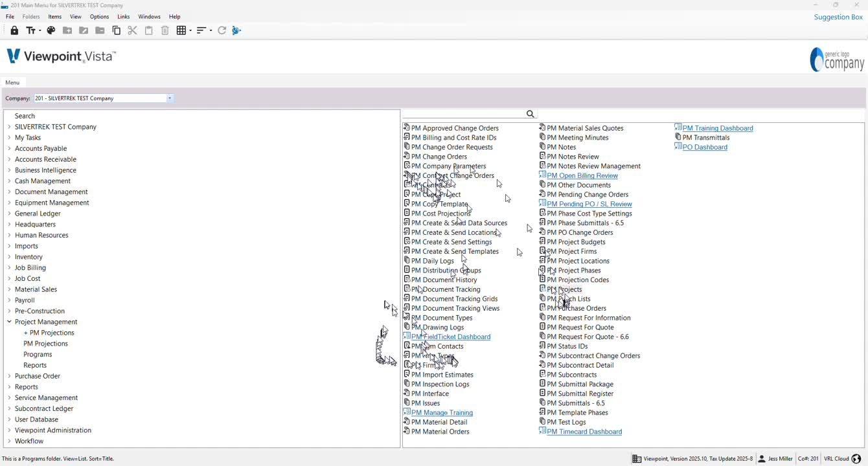868x466 pixels.
Task: Click the dashboard icon beside PO Dashboard
Action: 678,147
